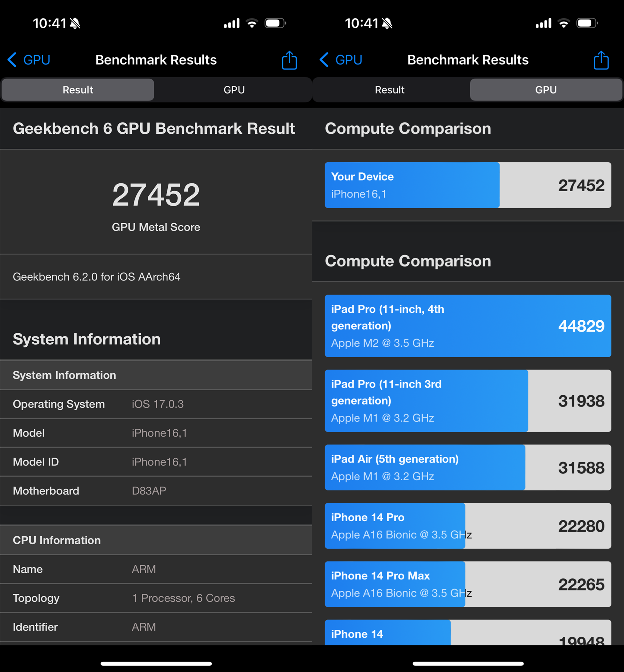
Task: Tap the battery icon in left status bar
Action: click(275, 23)
